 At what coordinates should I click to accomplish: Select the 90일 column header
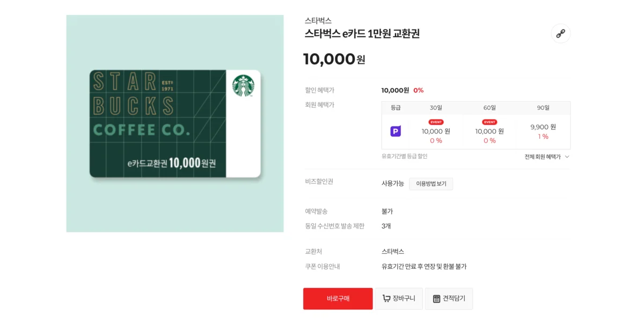544,108
